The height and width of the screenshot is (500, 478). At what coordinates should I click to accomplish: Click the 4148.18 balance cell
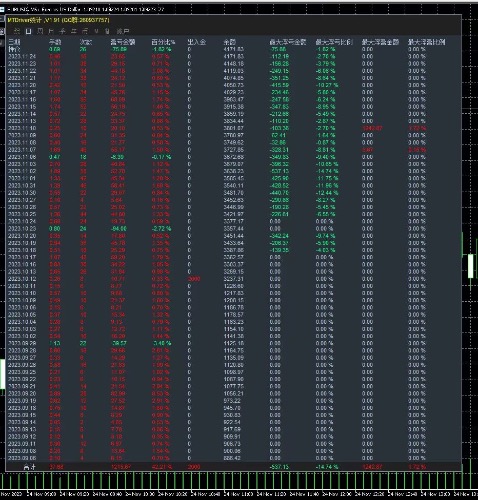(x=234, y=64)
